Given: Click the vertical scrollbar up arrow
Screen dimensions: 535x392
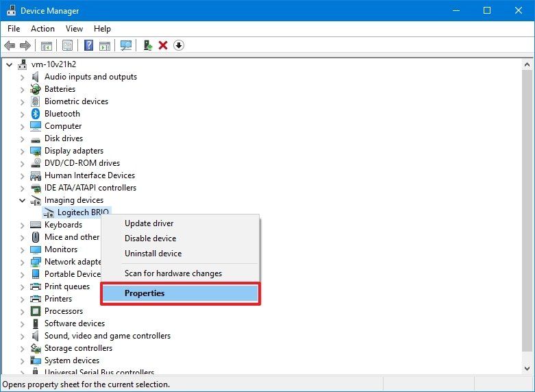Looking at the screenshot, I should pyautogui.click(x=527, y=64).
